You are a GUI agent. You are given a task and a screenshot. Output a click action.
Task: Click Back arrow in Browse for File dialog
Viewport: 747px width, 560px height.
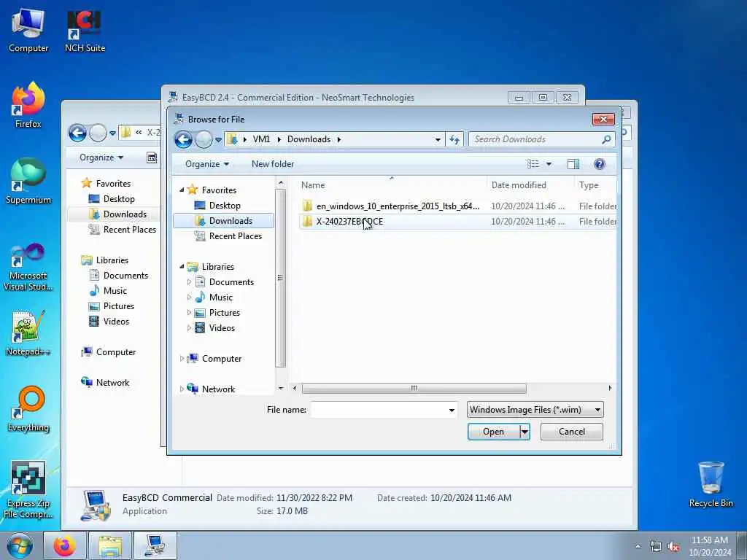(x=183, y=139)
